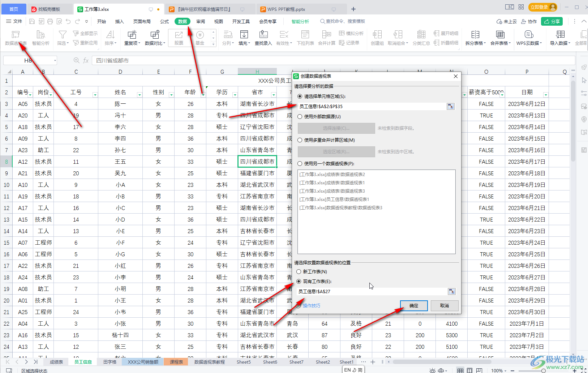Open the filter dropdown on the 日期 header
Viewport: 588px width, 373px height.
pyautogui.click(x=546, y=95)
